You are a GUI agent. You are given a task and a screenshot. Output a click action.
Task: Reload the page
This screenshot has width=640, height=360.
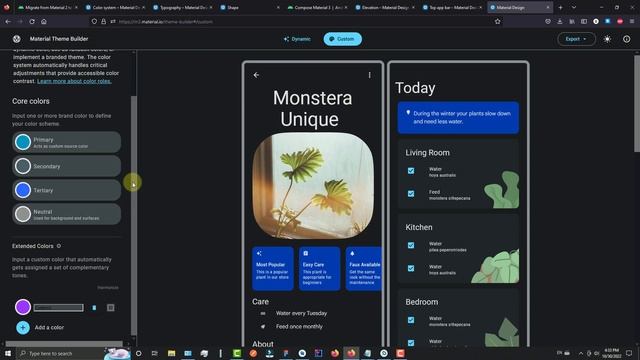pos(32,22)
